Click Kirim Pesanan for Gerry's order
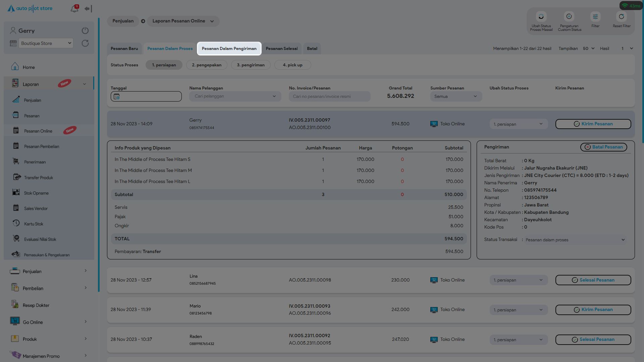644x362 pixels. (x=593, y=124)
